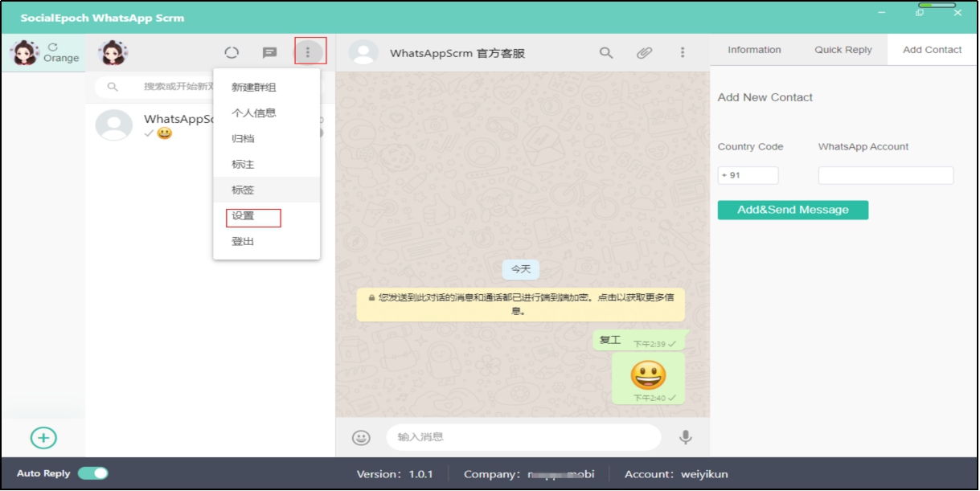Click the 复工 sent message bubble
Image resolution: width=980 pixels, height=491 pixels.
tap(640, 341)
